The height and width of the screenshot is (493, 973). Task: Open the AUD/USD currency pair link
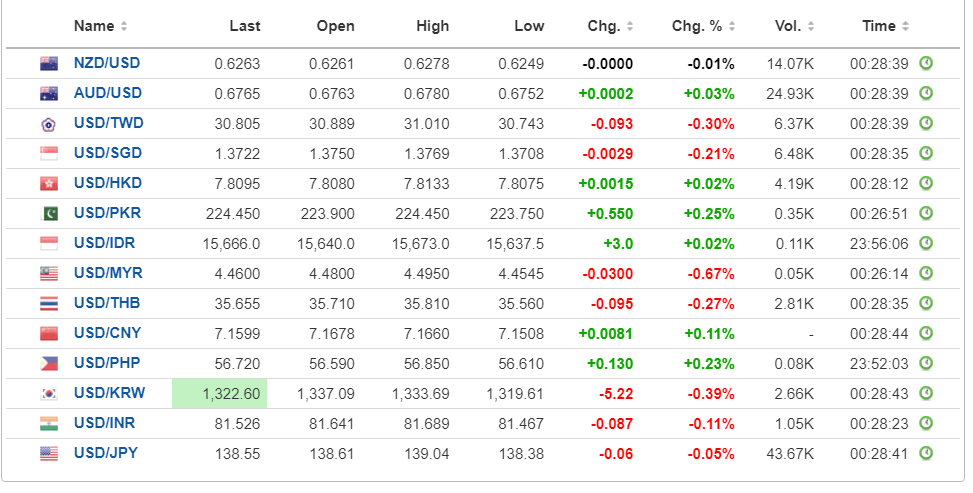point(108,93)
